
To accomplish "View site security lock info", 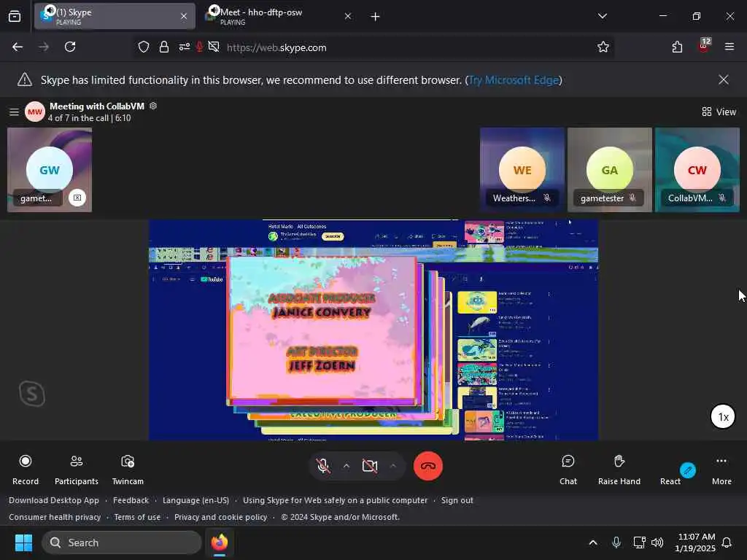I will (164, 47).
